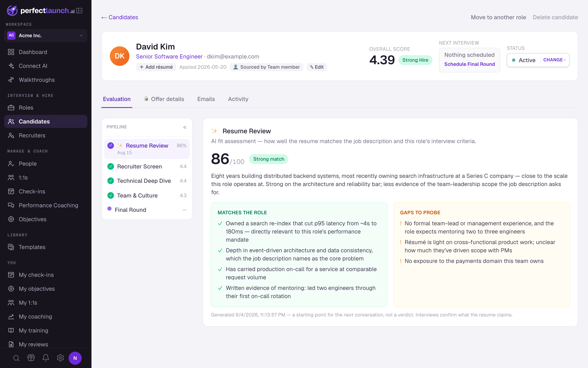The width and height of the screenshot is (588, 368).
Task: Go to Dashboard in the sidebar
Action: pos(46,52)
